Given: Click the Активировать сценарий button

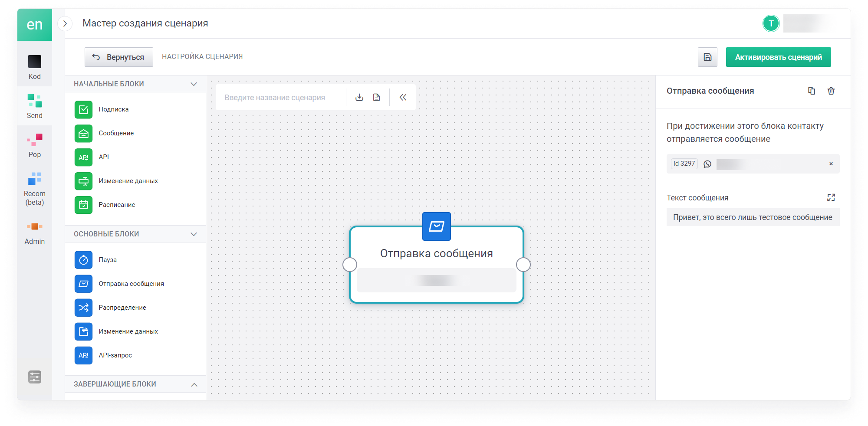Looking at the screenshot, I should [x=779, y=57].
